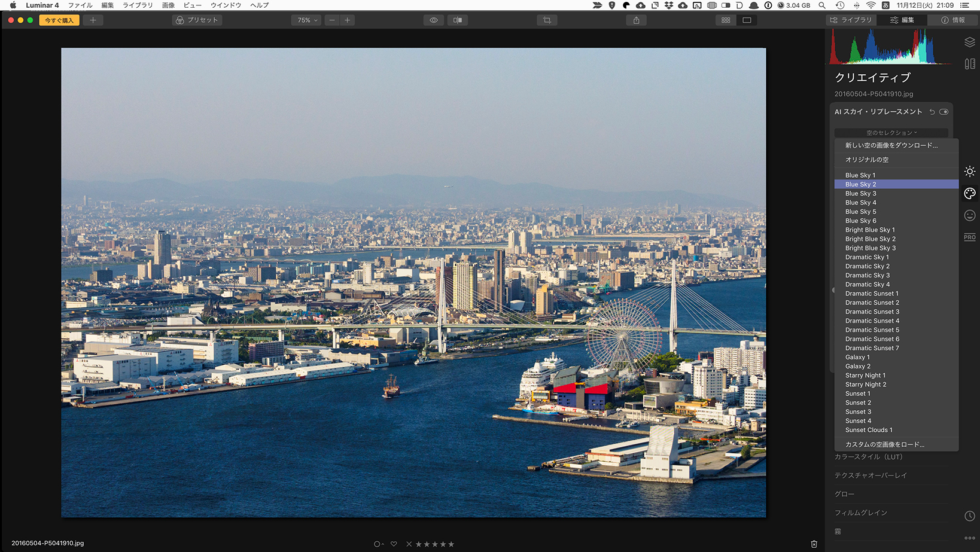Click the third rating star

435,544
